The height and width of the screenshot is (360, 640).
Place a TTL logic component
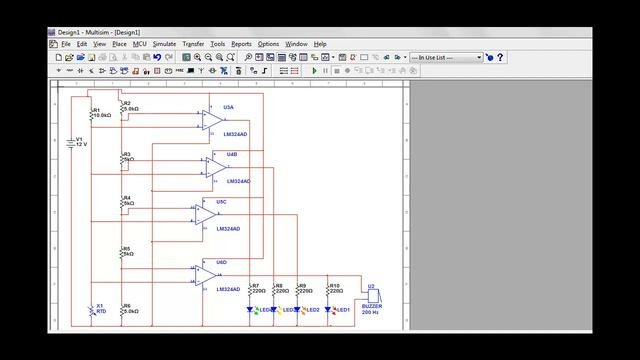[113, 71]
